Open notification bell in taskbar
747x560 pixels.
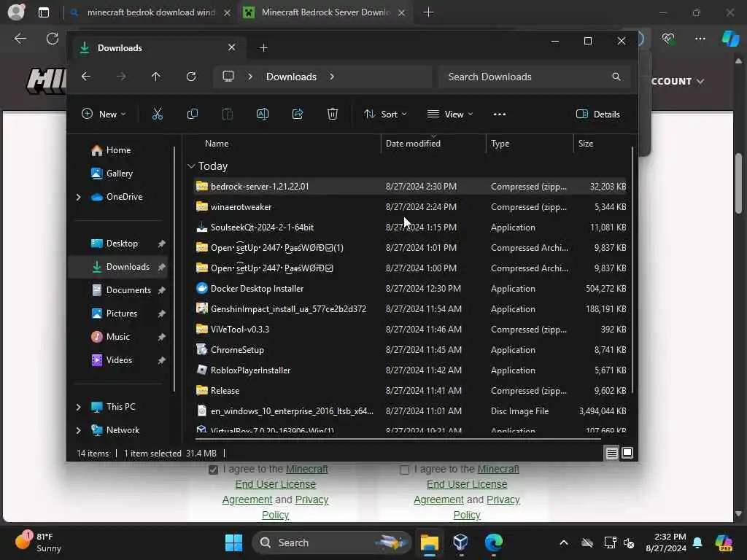click(x=697, y=542)
